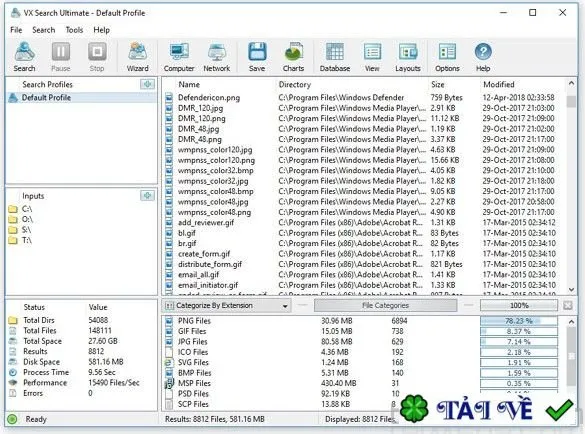Click the 100% filter button

[x=519, y=306]
